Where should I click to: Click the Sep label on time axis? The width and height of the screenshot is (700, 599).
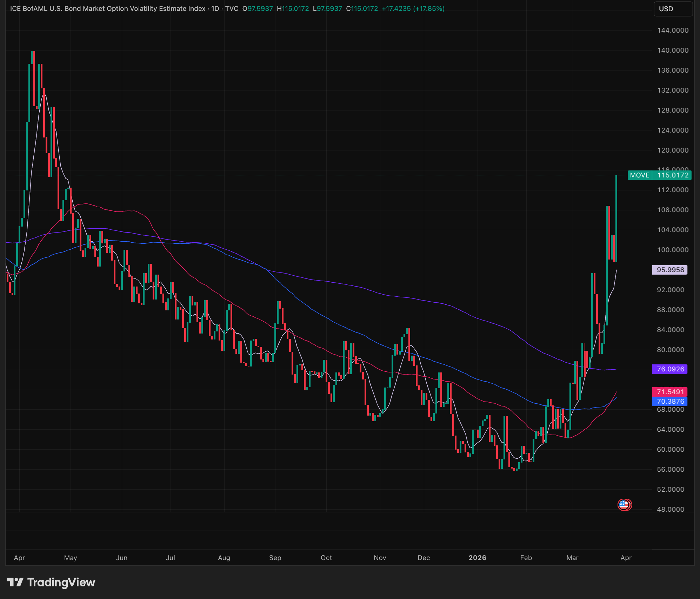275,558
